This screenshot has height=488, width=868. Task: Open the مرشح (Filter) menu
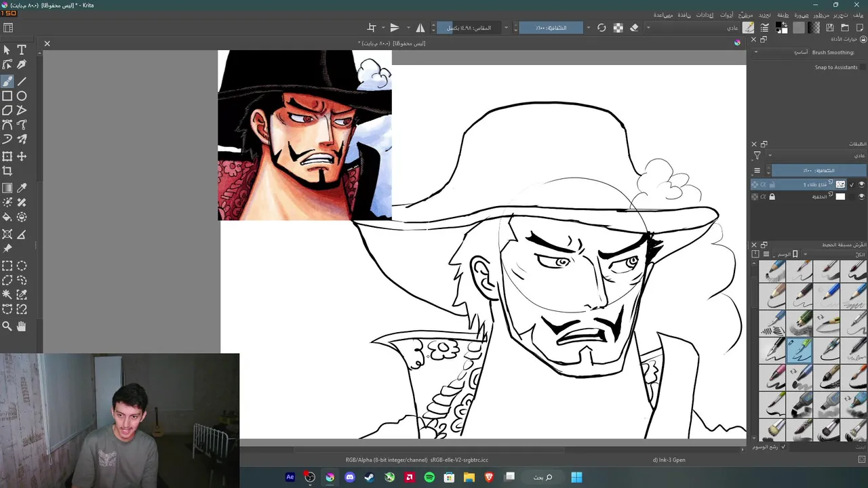coord(745,15)
